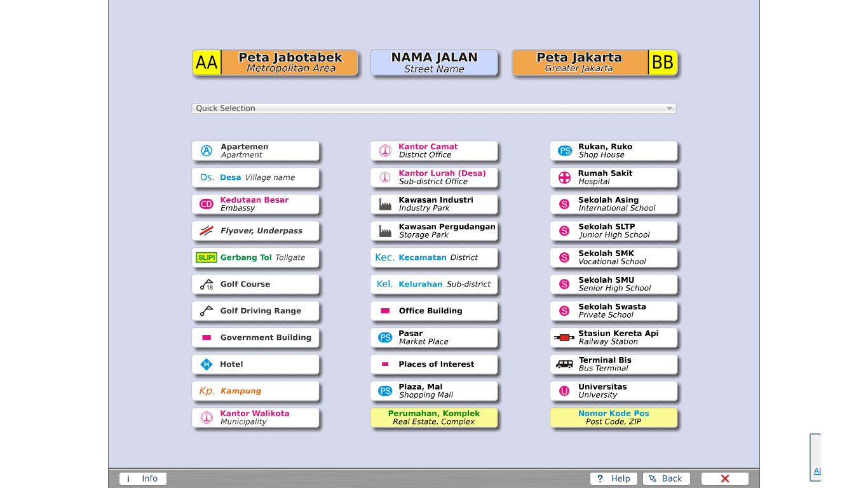Screen dimensions: 868x488
Task: Click the Kedutaan Besar CD embassy icon
Action: click(207, 204)
